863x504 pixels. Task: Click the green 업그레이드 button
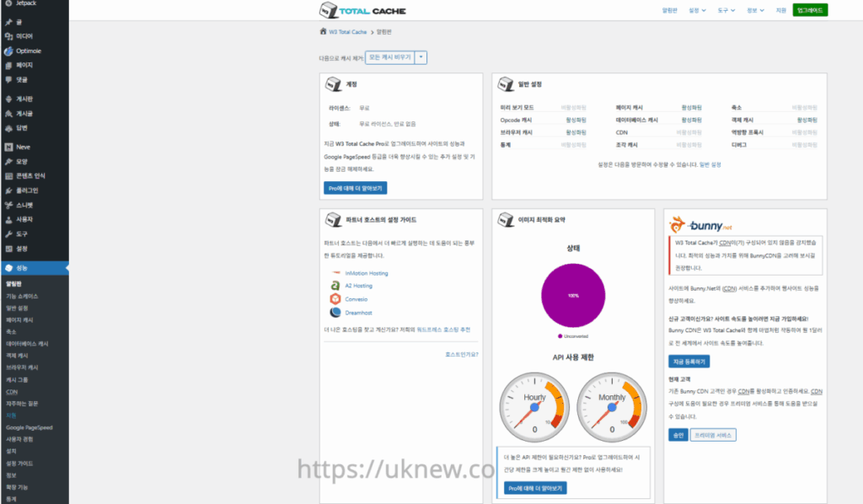click(810, 10)
